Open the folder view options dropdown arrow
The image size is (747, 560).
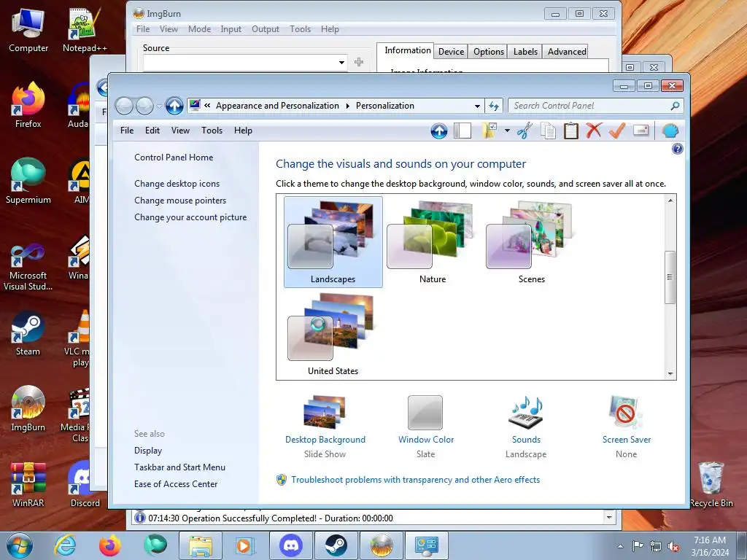(x=507, y=131)
